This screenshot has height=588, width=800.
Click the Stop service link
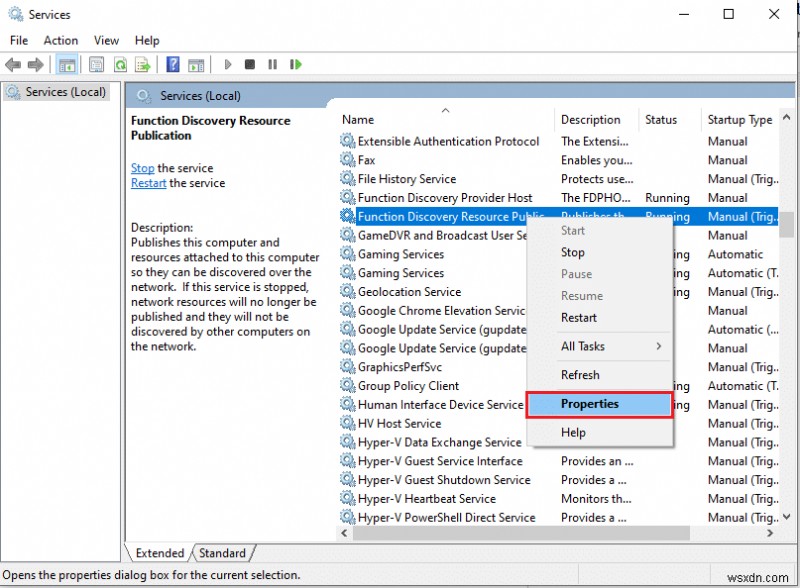click(x=142, y=168)
